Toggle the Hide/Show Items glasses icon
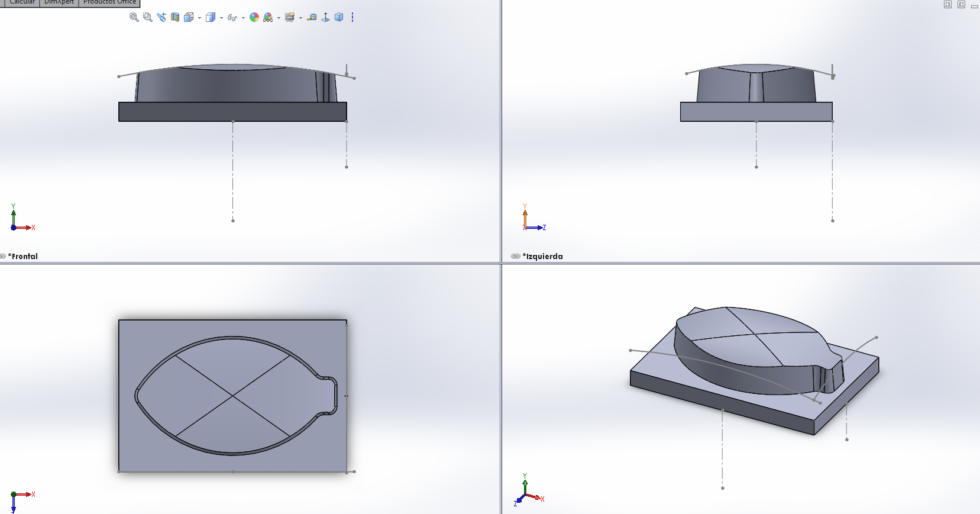The height and width of the screenshot is (514, 980). (x=232, y=17)
